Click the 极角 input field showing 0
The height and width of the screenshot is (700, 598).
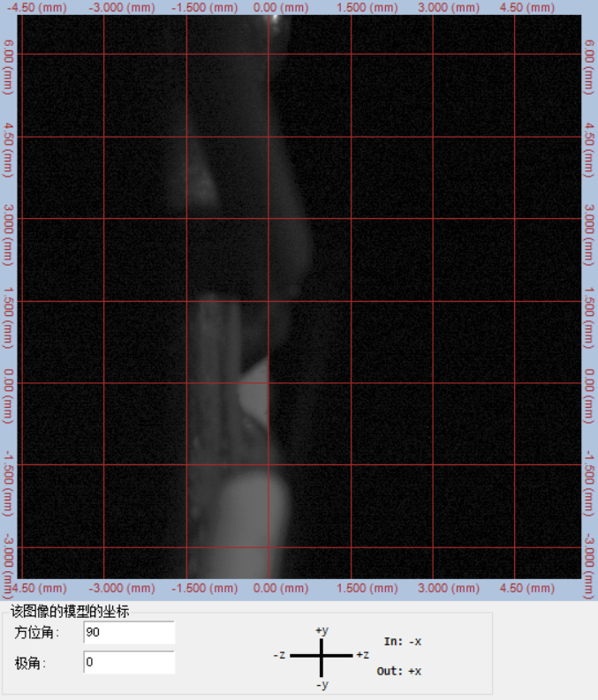click(129, 662)
